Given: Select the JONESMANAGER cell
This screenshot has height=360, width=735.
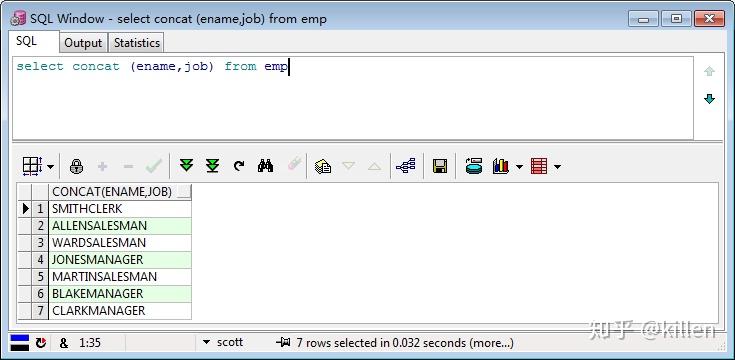Looking at the screenshot, I should (120, 259).
